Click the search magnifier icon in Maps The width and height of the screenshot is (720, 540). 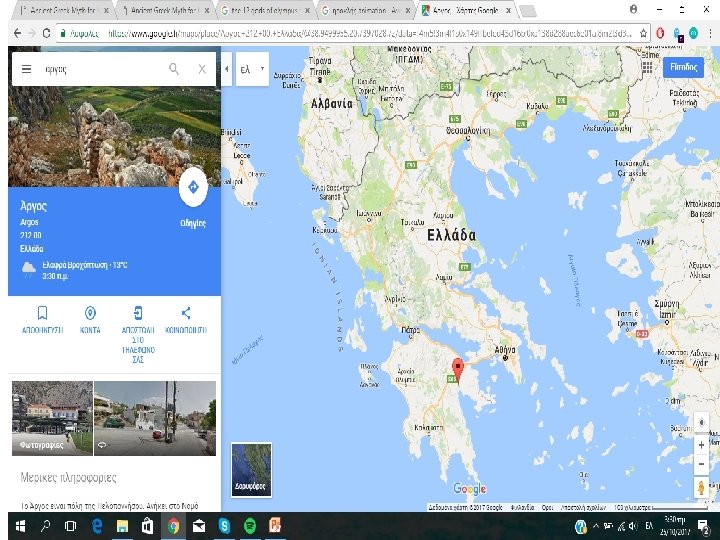(174, 69)
